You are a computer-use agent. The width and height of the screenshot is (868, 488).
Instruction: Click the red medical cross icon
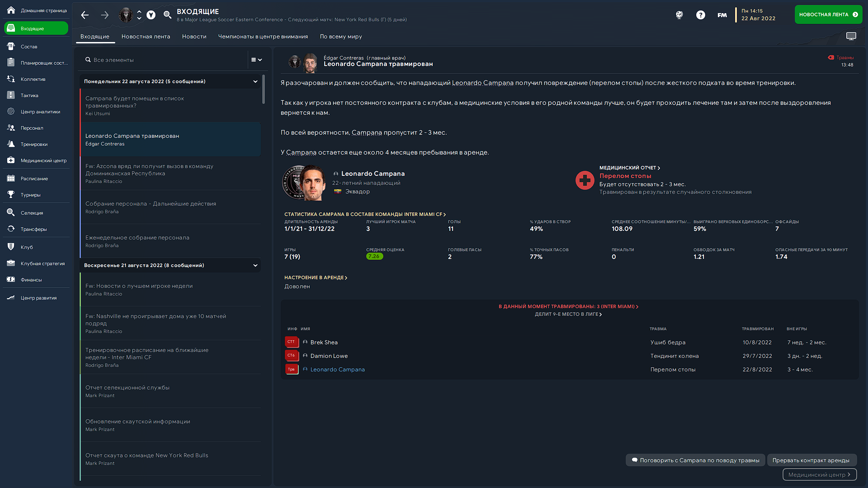tap(585, 180)
